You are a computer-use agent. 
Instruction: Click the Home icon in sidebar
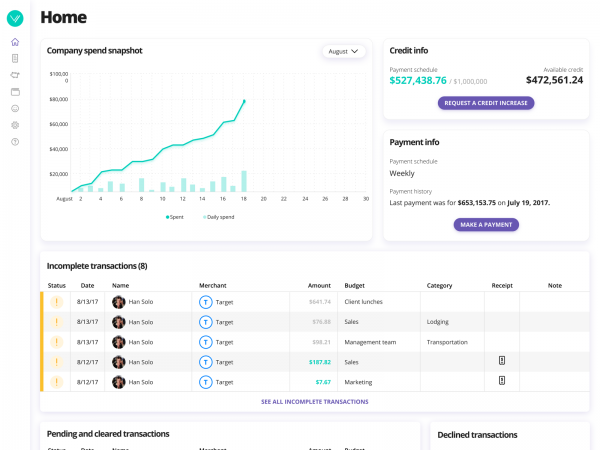[x=15, y=42]
